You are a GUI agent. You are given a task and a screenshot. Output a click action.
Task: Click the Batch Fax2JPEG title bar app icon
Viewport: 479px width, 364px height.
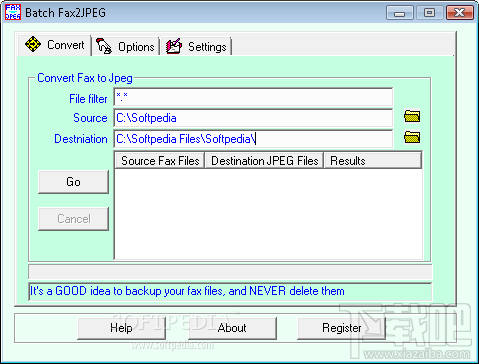point(13,12)
